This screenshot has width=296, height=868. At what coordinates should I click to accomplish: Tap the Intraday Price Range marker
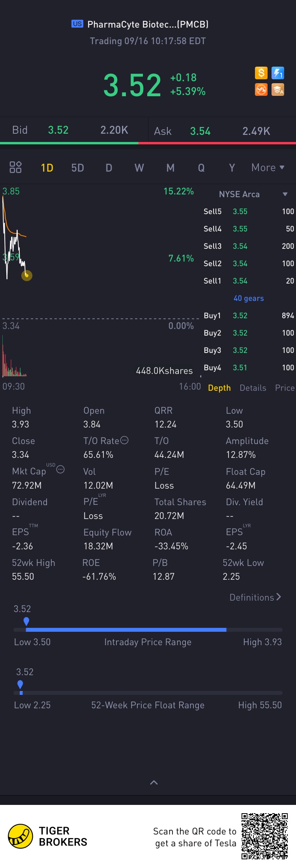click(26, 622)
